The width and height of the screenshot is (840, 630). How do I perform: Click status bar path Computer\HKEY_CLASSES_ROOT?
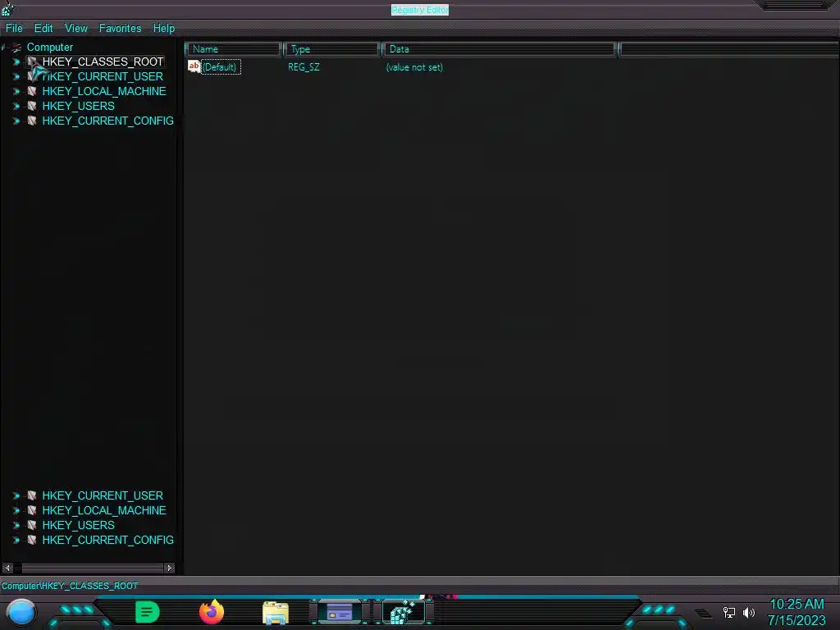70,586
